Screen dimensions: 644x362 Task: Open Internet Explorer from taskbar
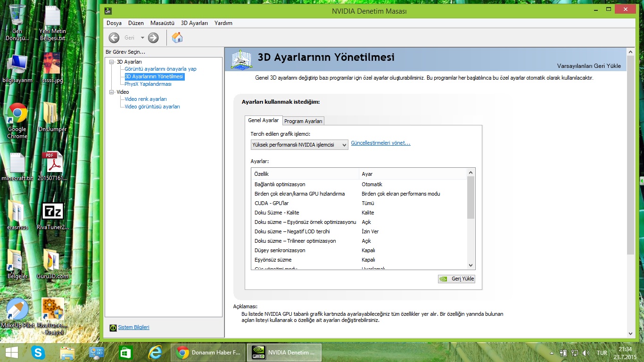click(x=155, y=353)
